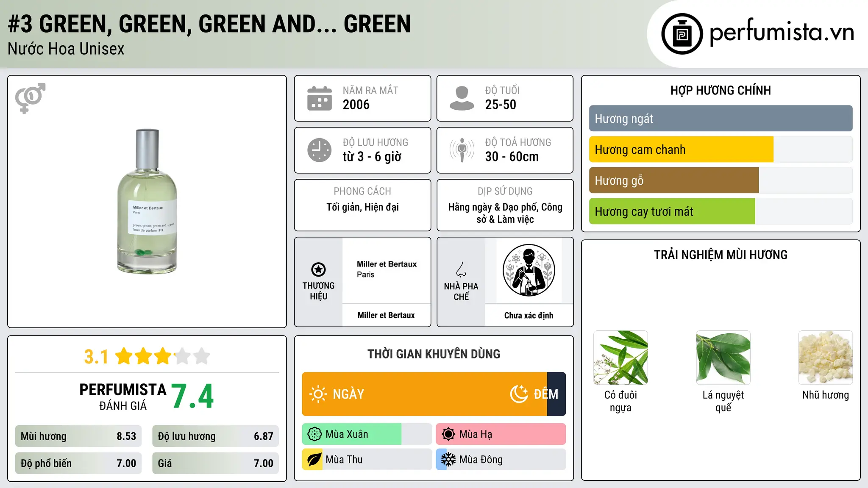The image size is (868, 488).
Task: Click the Miller et Bertaux Paris brand logo
Action: pos(387,269)
